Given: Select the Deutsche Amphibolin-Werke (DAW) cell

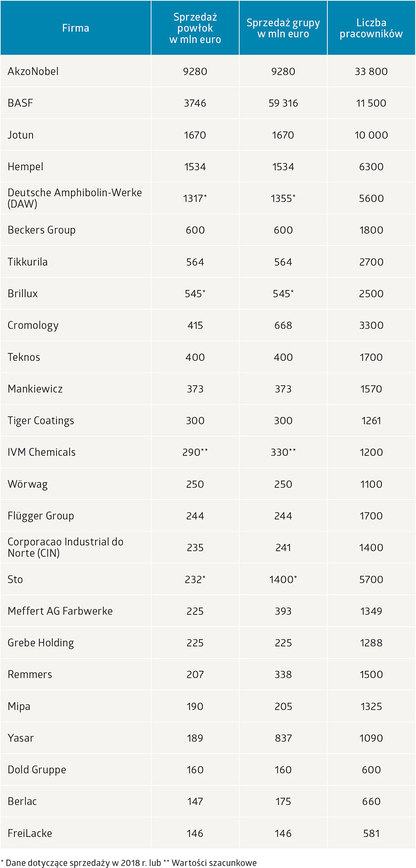Looking at the screenshot, I should (x=75, y=198).
